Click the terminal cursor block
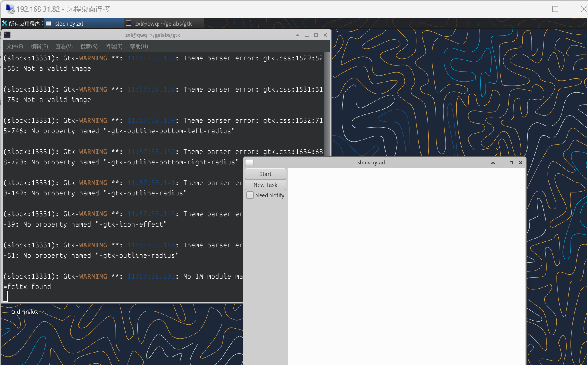The image size is (588, 365). click(5, 296)
